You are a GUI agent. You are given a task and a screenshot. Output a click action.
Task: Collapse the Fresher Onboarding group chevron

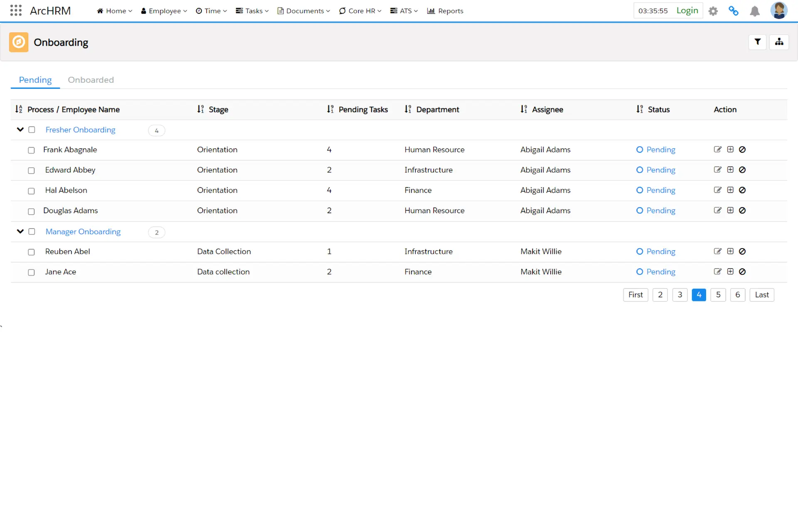[x=20, y=130]
